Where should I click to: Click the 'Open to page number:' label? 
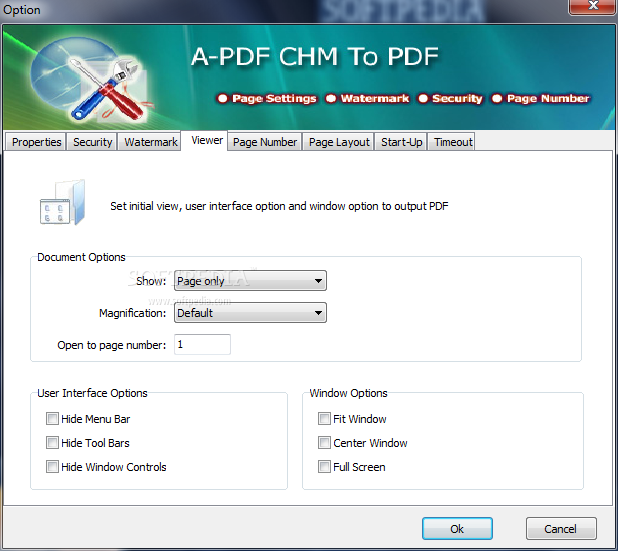pos(112,345)
